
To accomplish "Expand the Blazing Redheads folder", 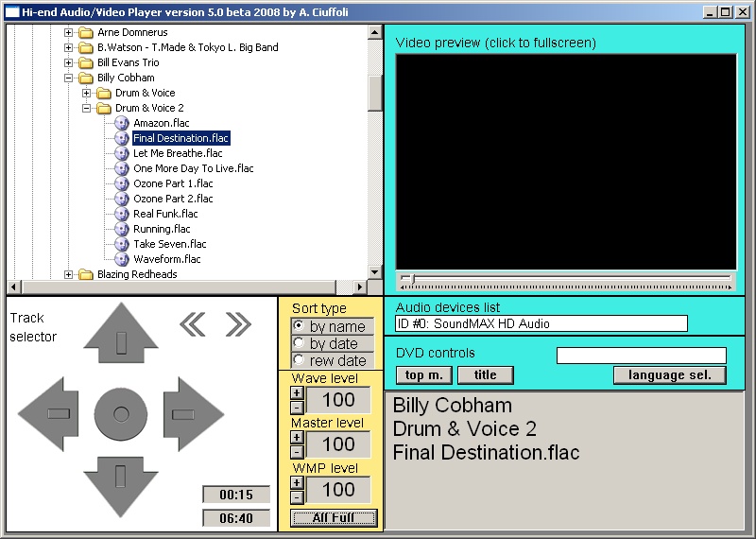I will [x=69, y=274].
